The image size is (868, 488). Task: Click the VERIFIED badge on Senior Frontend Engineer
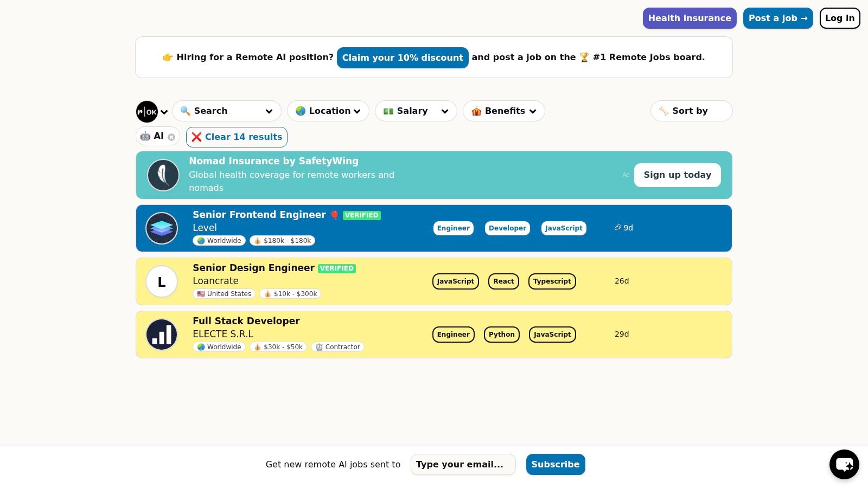(x=362, y=215)
